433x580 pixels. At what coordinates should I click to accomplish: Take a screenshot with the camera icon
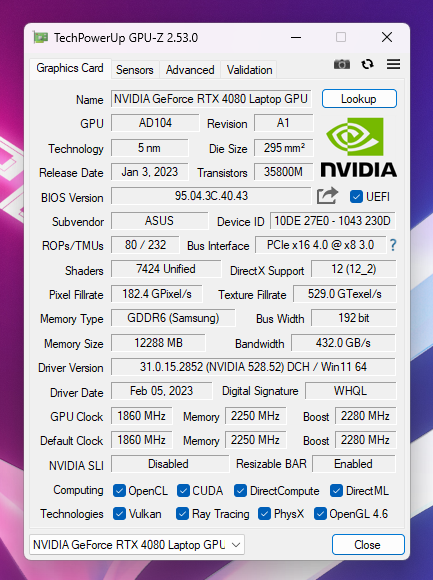[x=342, y=64]
